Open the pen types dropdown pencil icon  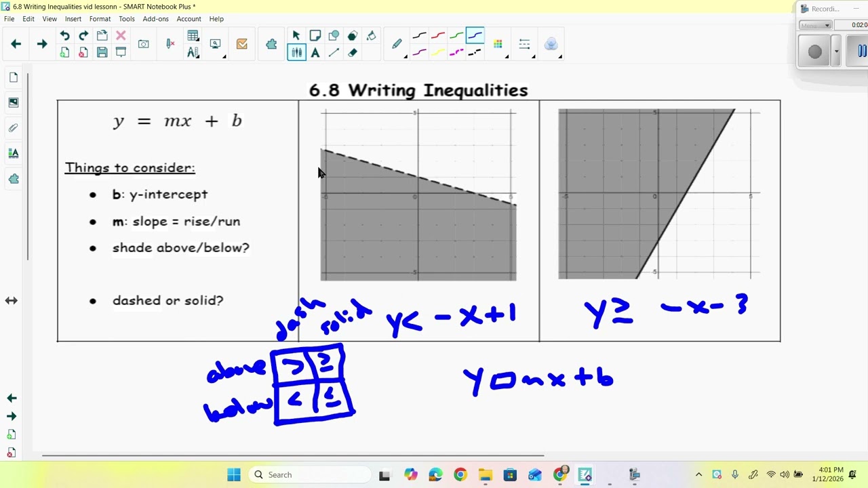pos(397,44)
